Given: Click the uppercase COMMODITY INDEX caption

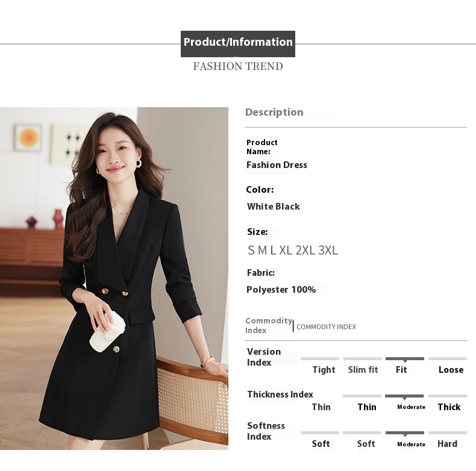Looking at the screenshot, I should point(326,327).
